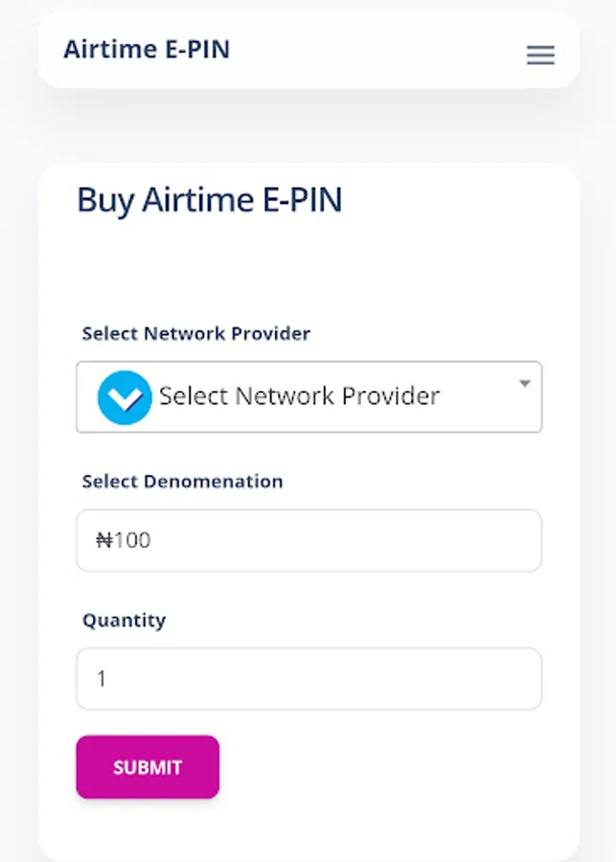Viewport: 616px width, 862px height.
Task: Open the hamburger menu in the header
Action: point(540,56)
